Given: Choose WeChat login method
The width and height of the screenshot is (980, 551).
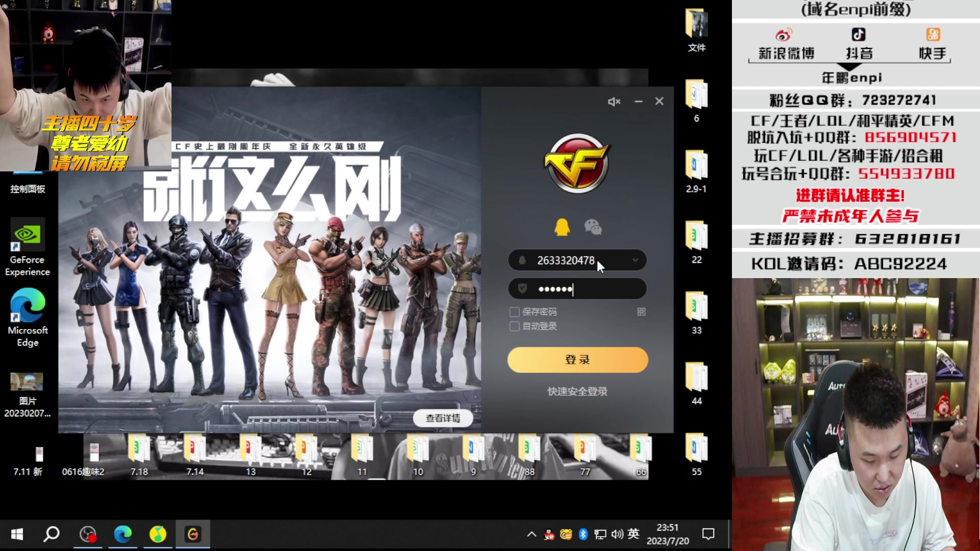Looking at the screenshot, I should [x=593, y=227].
